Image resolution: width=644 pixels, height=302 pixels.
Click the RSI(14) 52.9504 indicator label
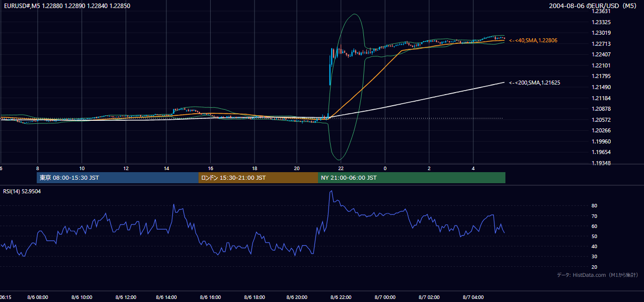(x=22, y=191)
